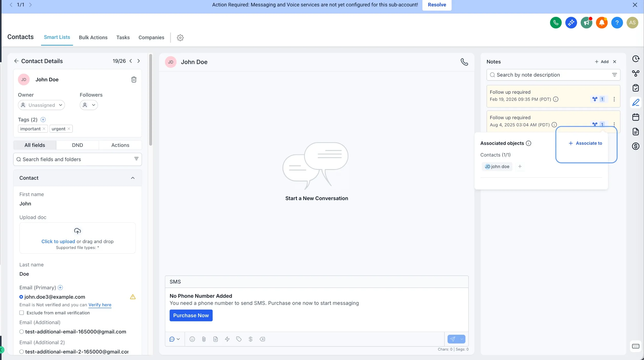Image resolution: width=644 pixels, height=360 pixels.
Task: Open appointments calendar icon in right sidebar
Action: coord(636,117)
